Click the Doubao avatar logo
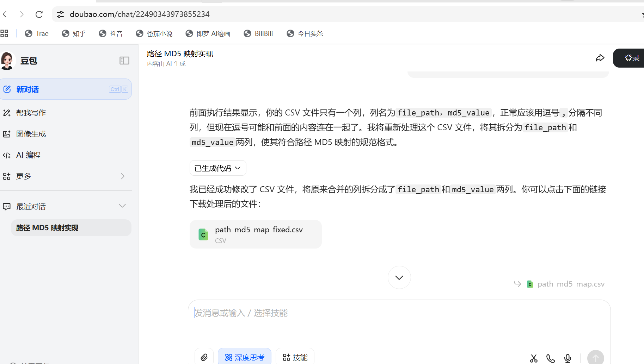The height and width of the screenshot is (364, 644). click(7, 61)
